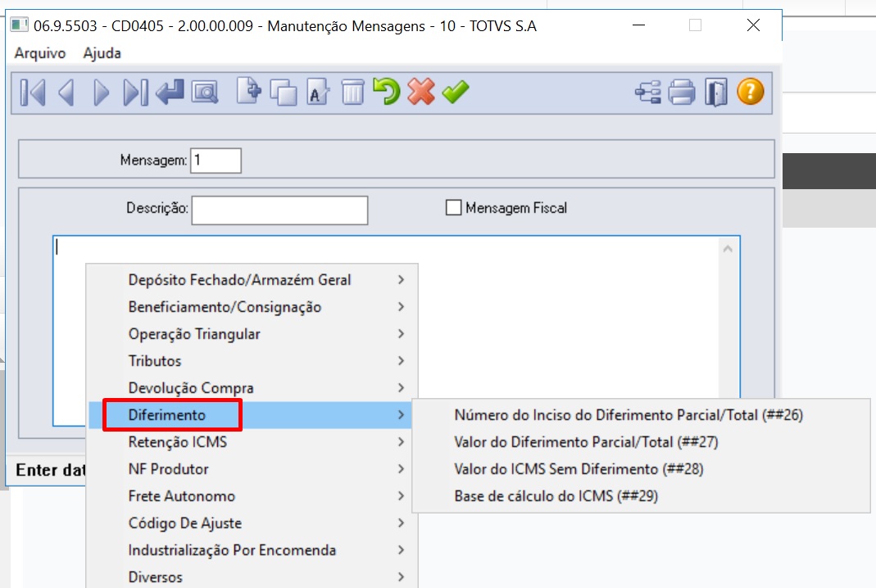876x588 pixels.
Task: Expand the Tributos submenu arrow
Action: point(402,360)
